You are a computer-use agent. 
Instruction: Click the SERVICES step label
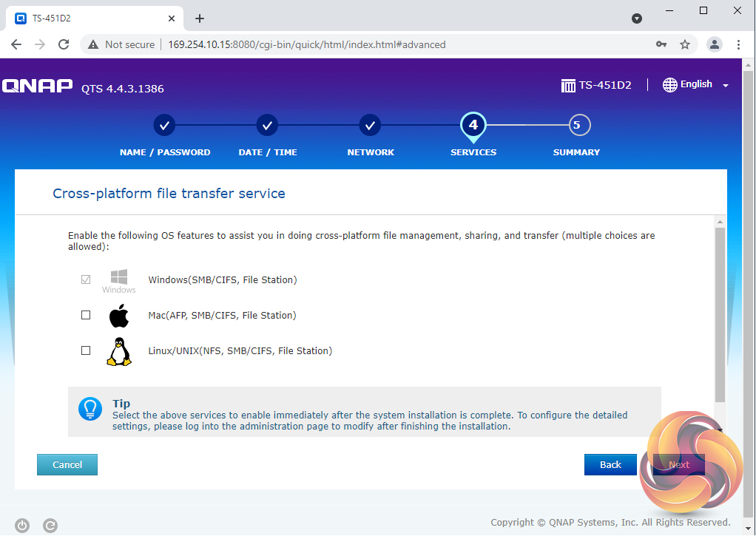click(473, 152)
